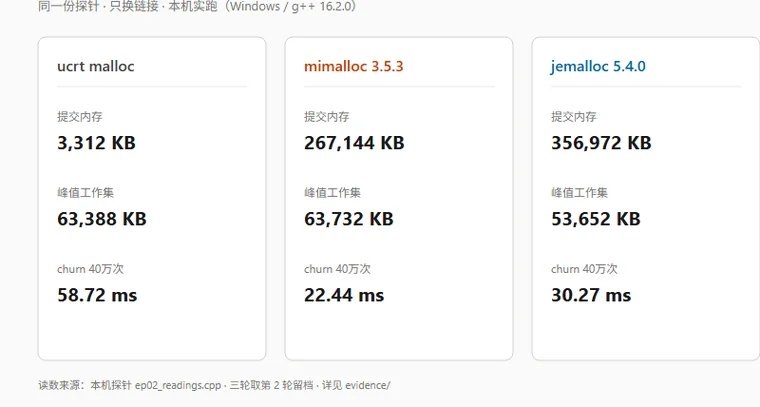This screenshot has height=407, width=760.
Task: Click the 58.72 ms churn value
Action: coord(97,295)
